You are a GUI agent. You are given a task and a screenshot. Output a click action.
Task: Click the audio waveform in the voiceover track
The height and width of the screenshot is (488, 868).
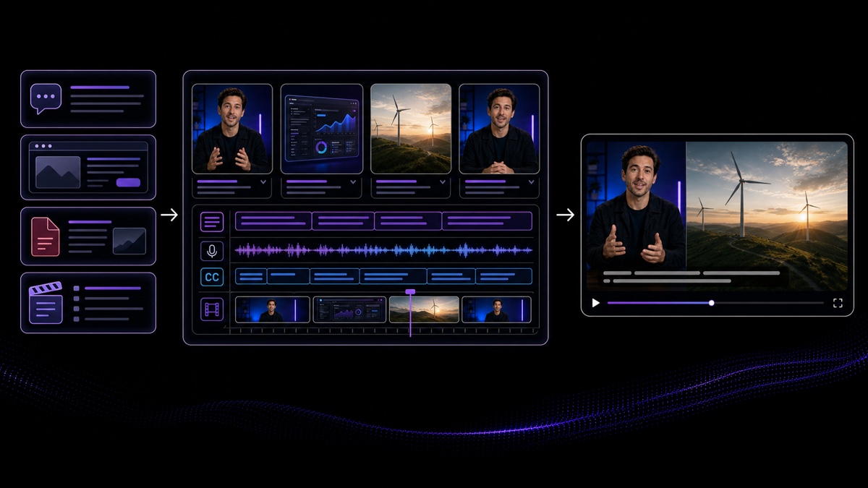tap(384, 250)
